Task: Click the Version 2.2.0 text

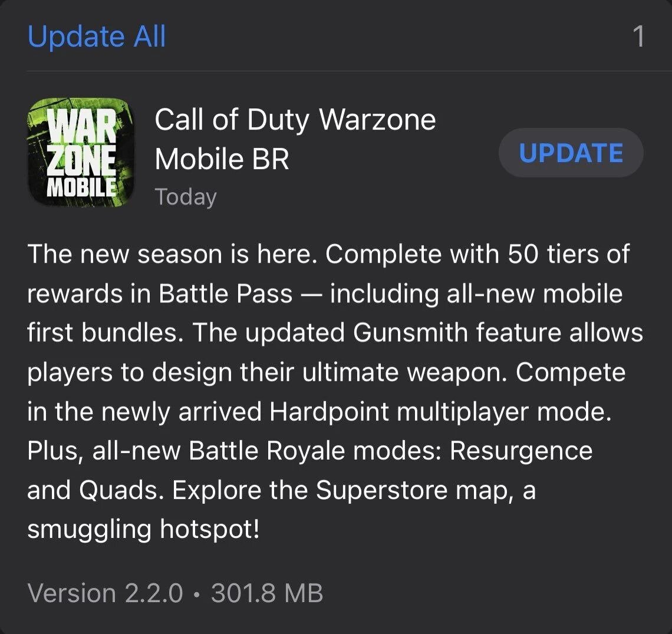Action: (105, 593)
